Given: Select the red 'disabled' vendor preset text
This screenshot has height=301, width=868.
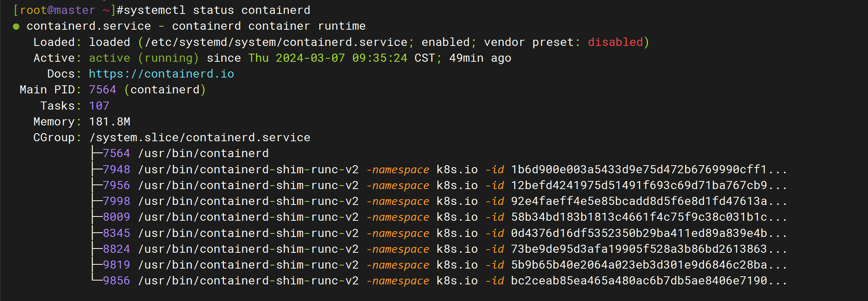Looking at the screenshot, I should coord(615,42).
